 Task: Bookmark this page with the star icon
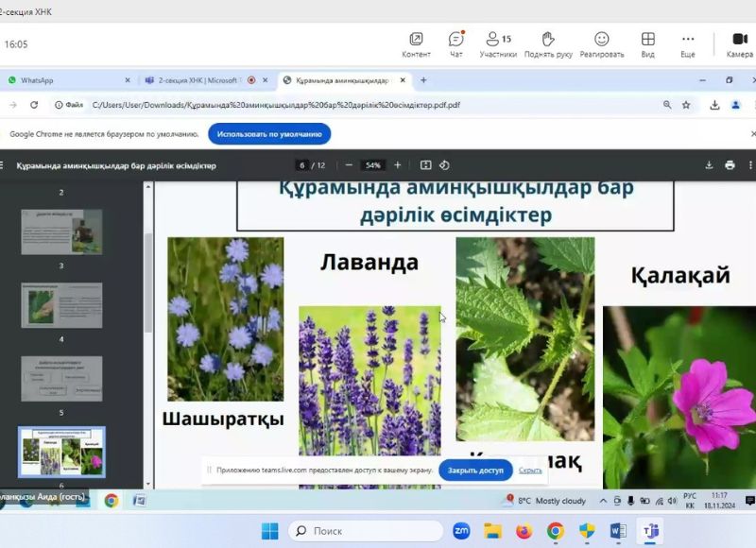click(x=686, y=105)
